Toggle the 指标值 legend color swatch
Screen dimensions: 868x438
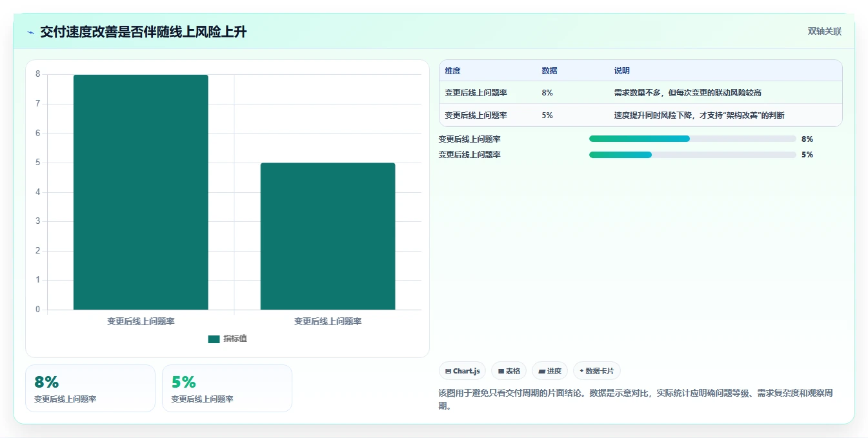click(x=214, y=339)
